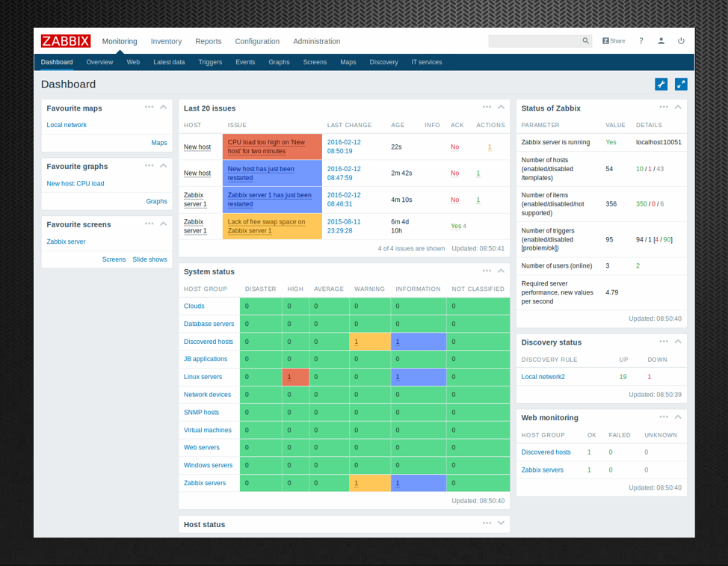Screen dimensions: 728x566
Task: Open the Local network map link
Action: [67, 125]
